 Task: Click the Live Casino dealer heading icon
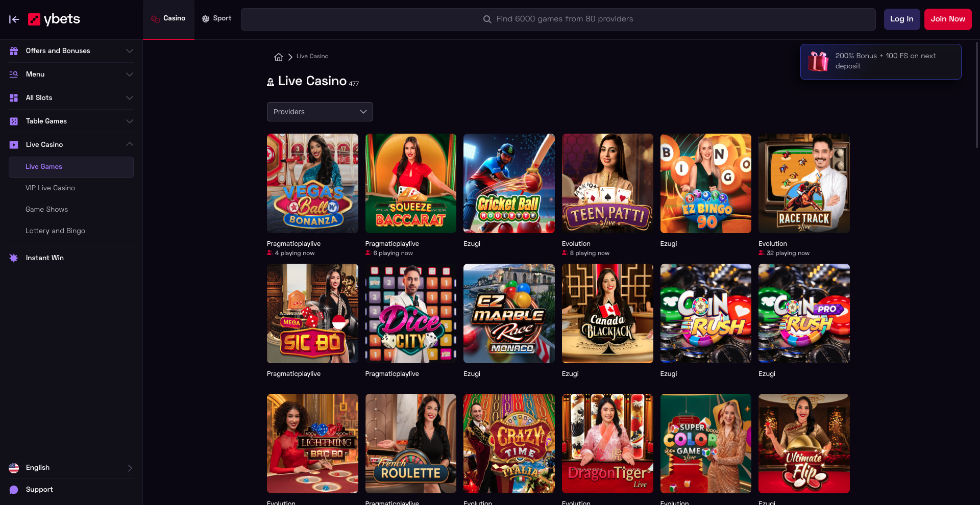click(271, 82)
